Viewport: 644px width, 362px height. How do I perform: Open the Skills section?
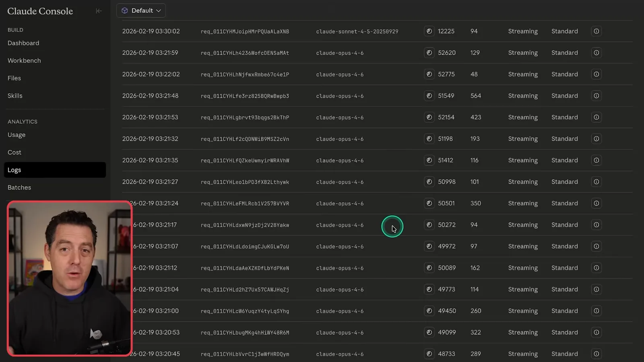15,96
